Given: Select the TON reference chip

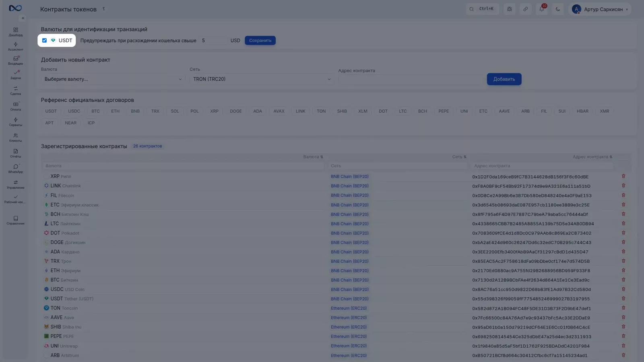Looking at the screenshot, I should [x=321, y=111].
